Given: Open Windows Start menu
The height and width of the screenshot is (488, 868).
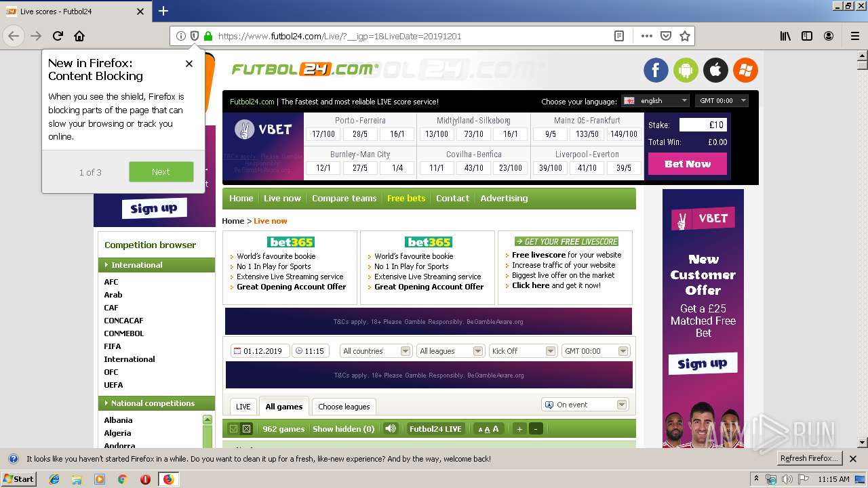Looking at the screenshot, I should tap(18, 479).
